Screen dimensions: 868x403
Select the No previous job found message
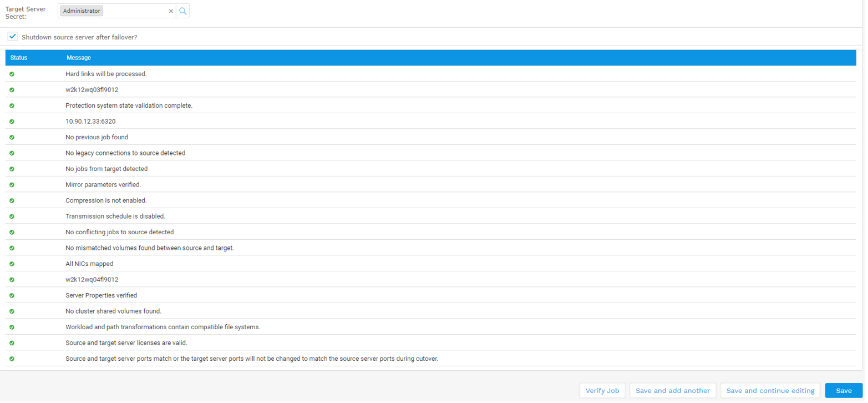(97, 137)
